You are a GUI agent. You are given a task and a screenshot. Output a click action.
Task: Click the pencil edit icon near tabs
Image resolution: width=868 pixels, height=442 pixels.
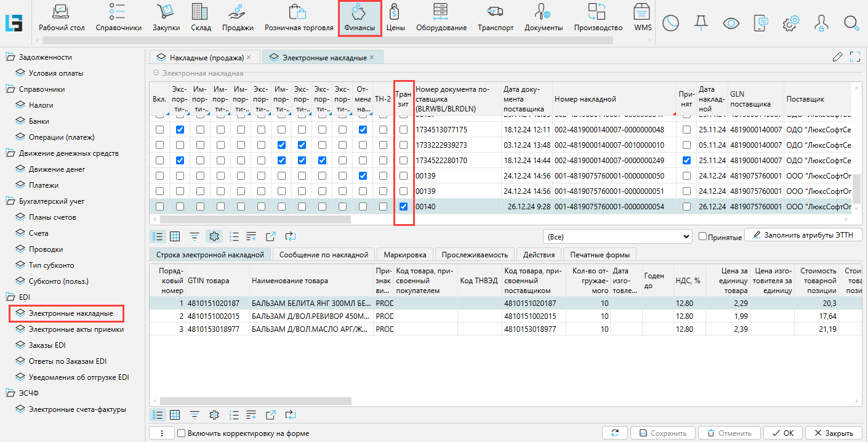click(x=837, y=57)
